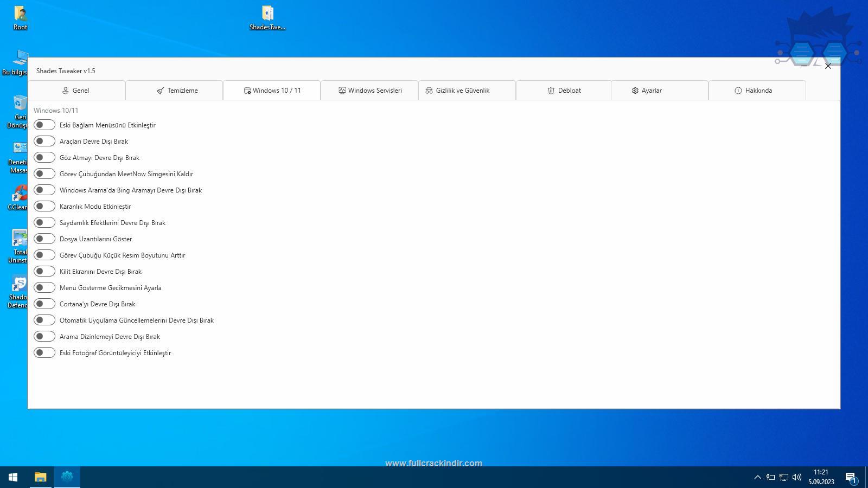The height and width of the screenshot is (488, 868).
Task: Open the Windows Start menu
Action: coord(13,477)
